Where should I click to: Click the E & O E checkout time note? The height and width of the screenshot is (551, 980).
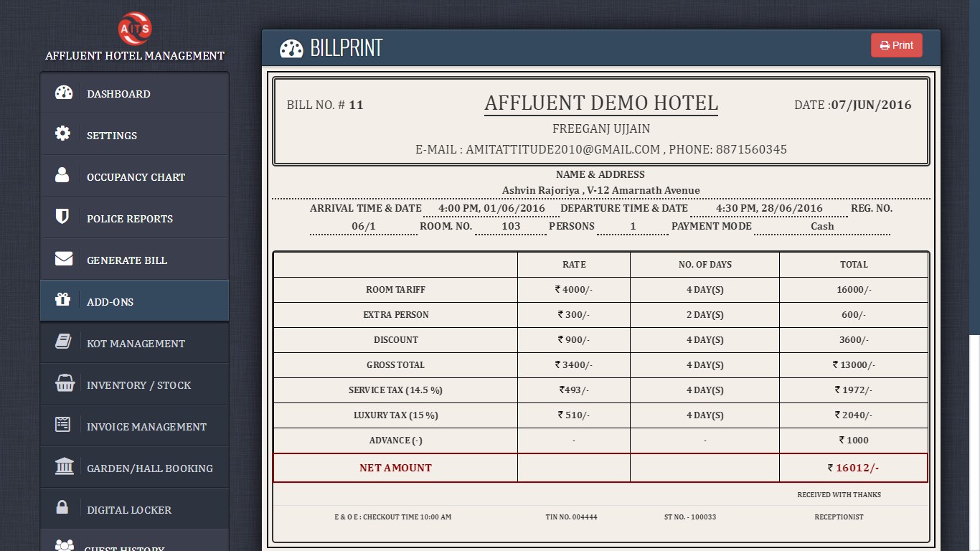click(x=392, y=517)
